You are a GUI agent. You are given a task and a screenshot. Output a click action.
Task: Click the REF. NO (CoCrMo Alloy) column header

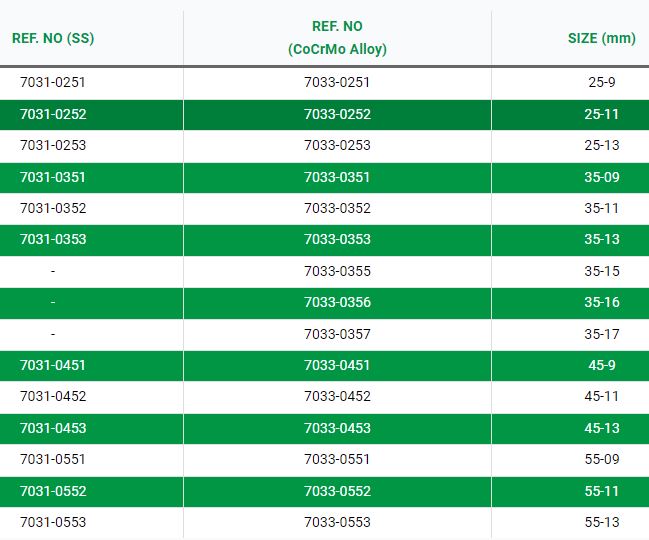[x=337, y=38]
